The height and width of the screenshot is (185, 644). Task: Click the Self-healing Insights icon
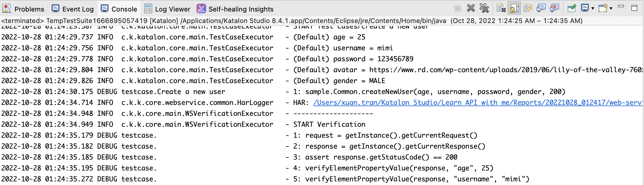pyautogui.click(x=201, y=8)
